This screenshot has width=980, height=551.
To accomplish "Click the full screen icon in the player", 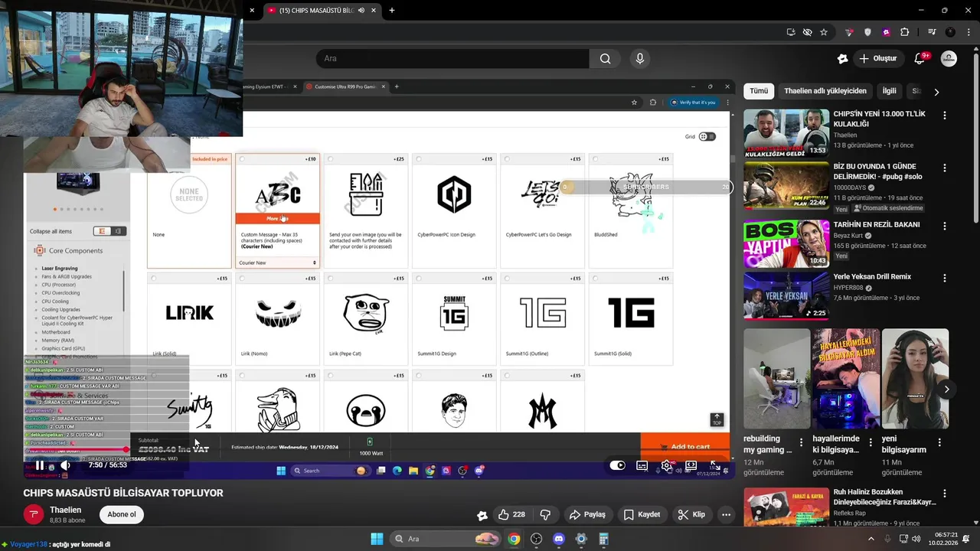I will (x=714, y=465).
